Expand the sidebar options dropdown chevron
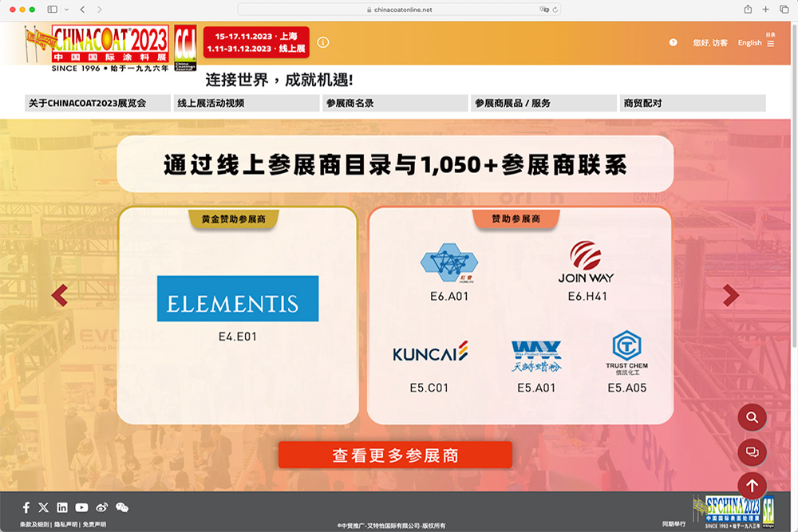 (66, 9)
